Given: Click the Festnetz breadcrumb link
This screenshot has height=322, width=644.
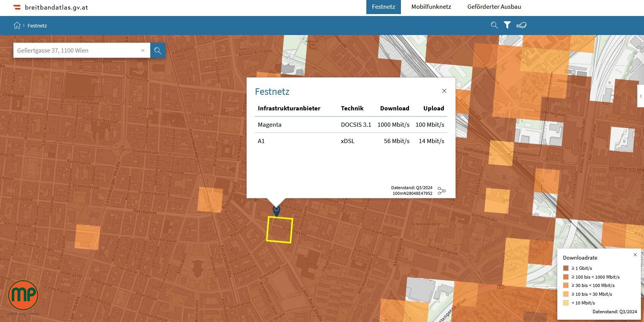Looking at the screenshot, I should 37,26.
